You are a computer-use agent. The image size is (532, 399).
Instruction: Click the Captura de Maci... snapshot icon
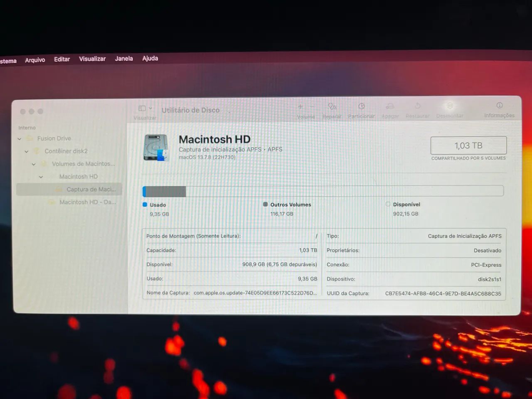[59, 189]
